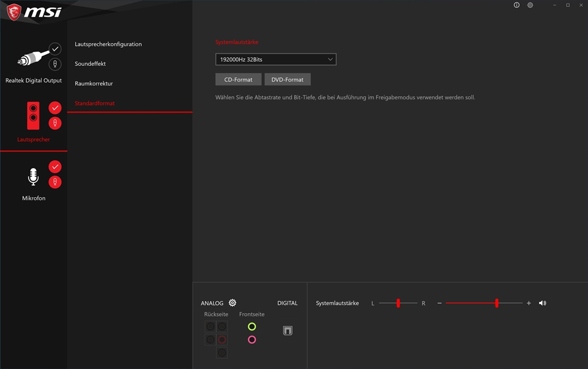Screen dimensions: 588x369
Task: Increase volume with the plus button
Action: point(529,303)
